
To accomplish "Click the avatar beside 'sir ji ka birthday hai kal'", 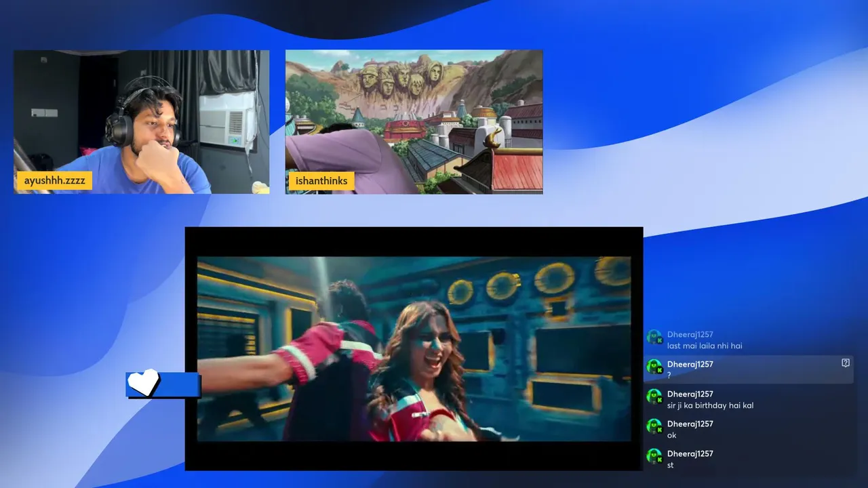I will [654, 396].
